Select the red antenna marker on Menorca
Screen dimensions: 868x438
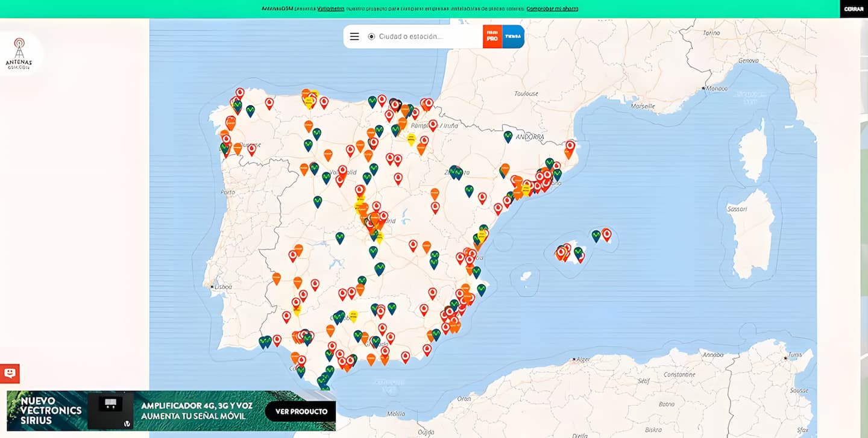pos(606,234)
